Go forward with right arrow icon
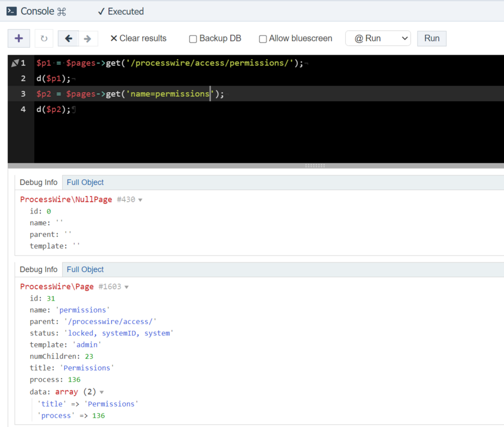Image resolution: width=504 pixels, height=427 pixels. tap(88, 39)
